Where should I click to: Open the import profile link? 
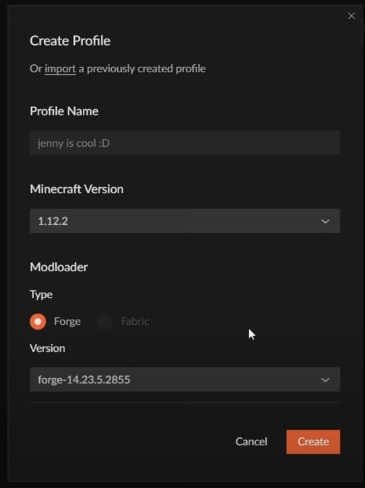60,69
